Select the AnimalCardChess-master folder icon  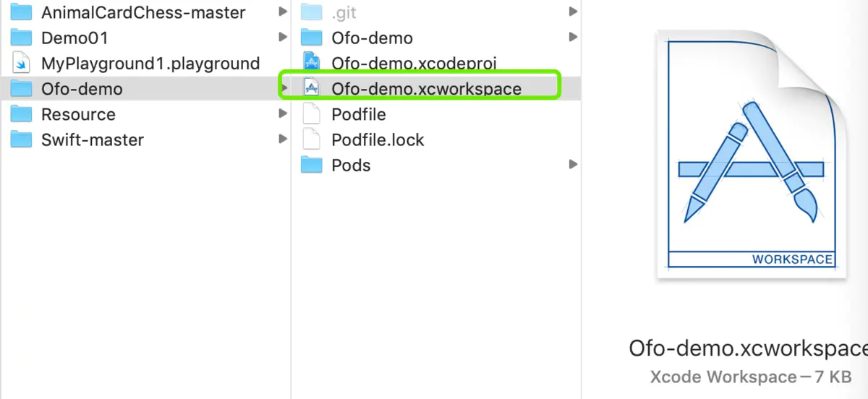(x=22, y=12)
